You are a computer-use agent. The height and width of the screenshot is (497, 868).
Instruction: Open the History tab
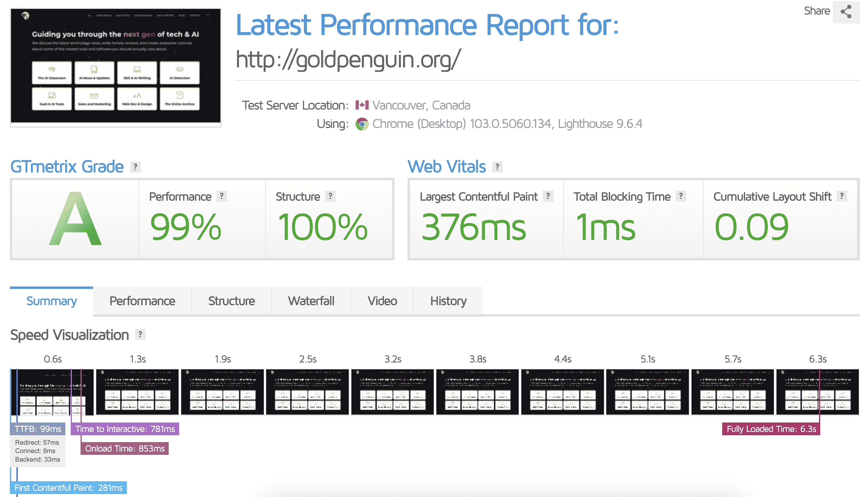point(448,301)
